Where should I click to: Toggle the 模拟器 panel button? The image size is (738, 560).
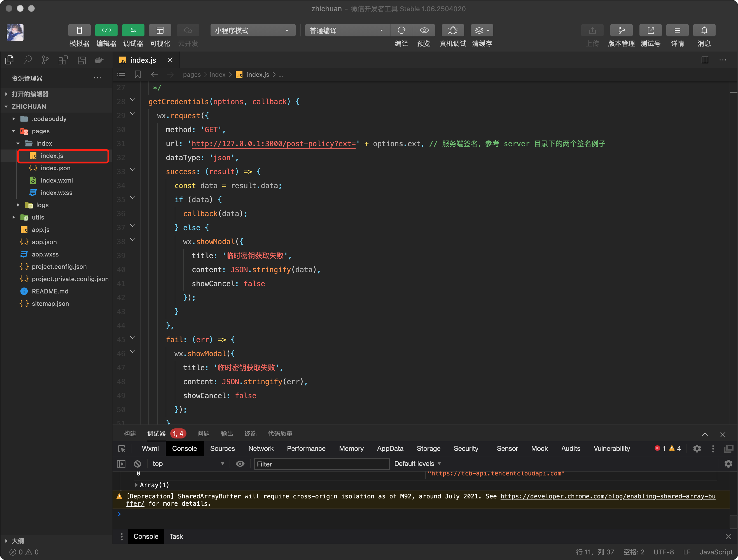79,30
